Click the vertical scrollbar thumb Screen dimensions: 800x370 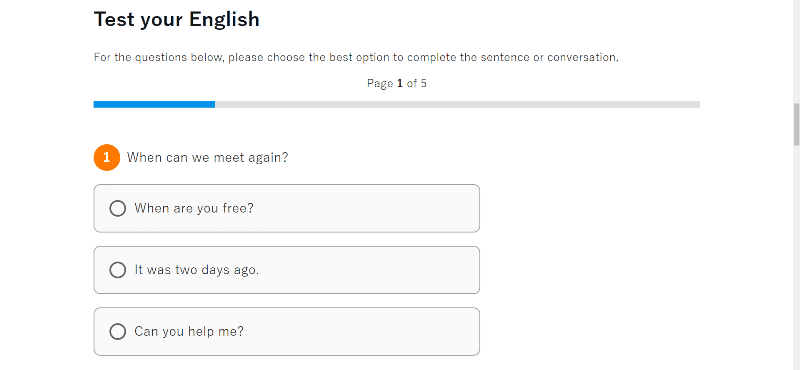[x=796, y=124]
